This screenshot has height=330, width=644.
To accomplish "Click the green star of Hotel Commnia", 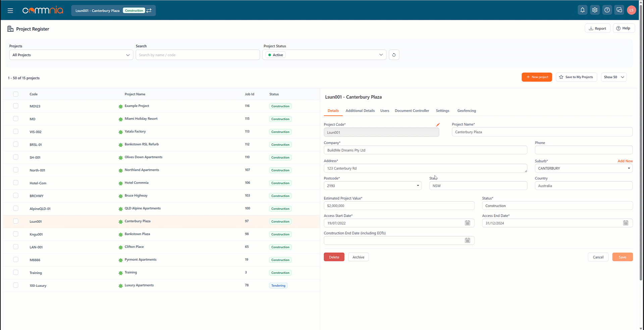I will click(120, 183).
